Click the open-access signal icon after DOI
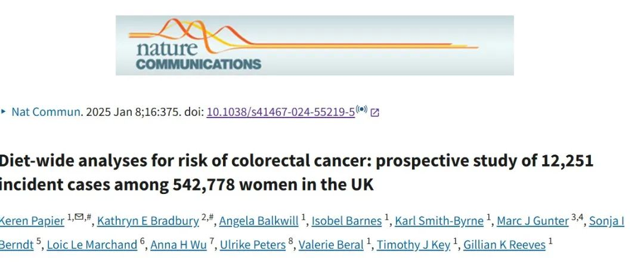Image resolution: width=644 pixels, height=262 pixels. [x=361, y=110]
